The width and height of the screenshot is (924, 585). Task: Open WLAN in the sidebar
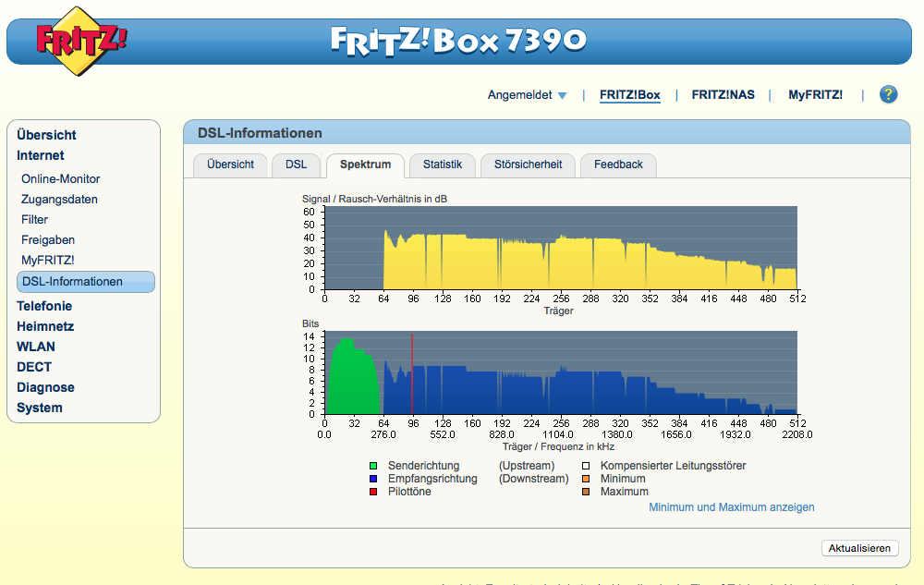(x=36, y=347)
